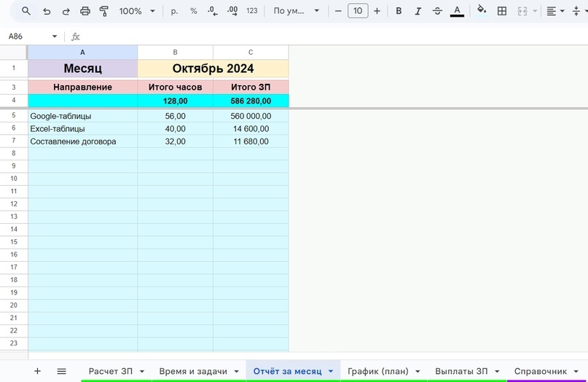The height and width of the screenshot is (382, 588).
Task: Open the name box A86 dropdown arrow
Action: tap(55, 36)
